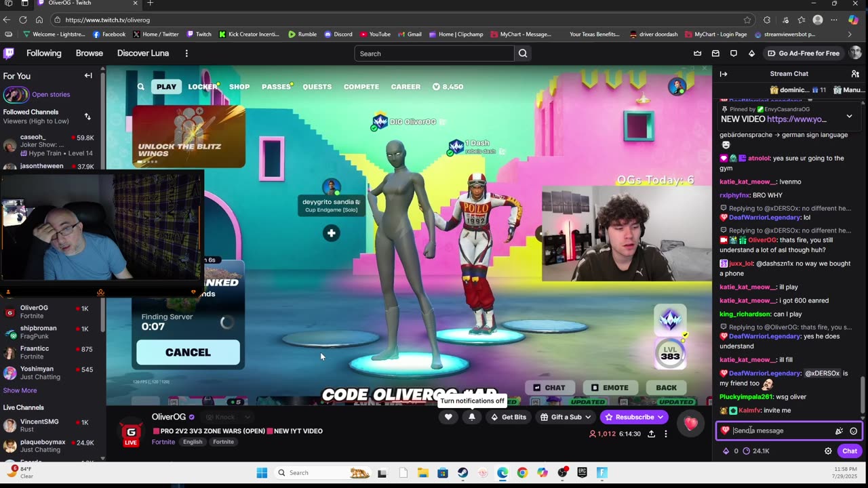Open the chat celebration effects icon

tap(839, 431)
